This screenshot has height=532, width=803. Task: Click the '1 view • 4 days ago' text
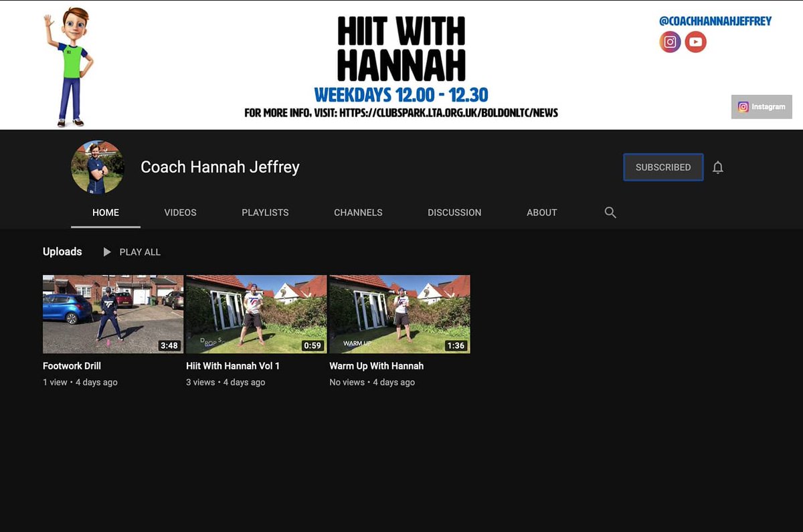click(80, 382)
